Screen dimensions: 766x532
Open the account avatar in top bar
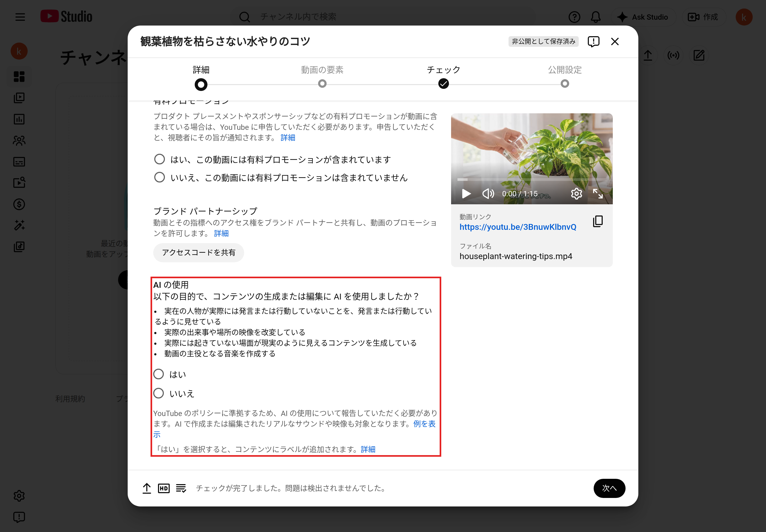744,17
